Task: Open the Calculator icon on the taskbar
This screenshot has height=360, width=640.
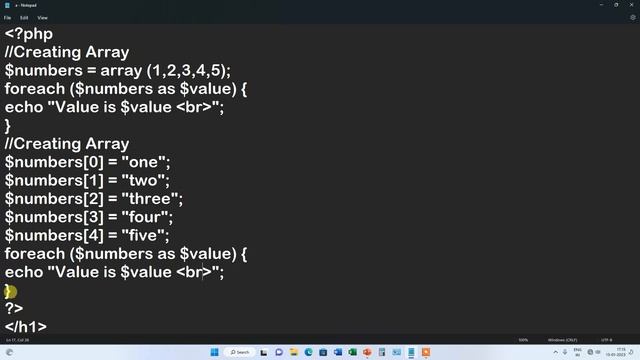Action: (382, 352)
